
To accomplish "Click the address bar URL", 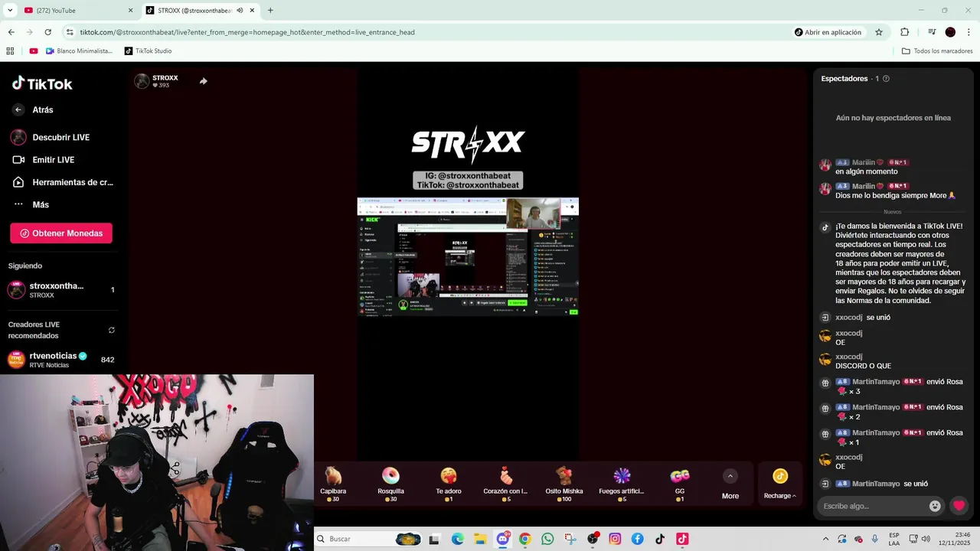I will (x=247, y=32).
